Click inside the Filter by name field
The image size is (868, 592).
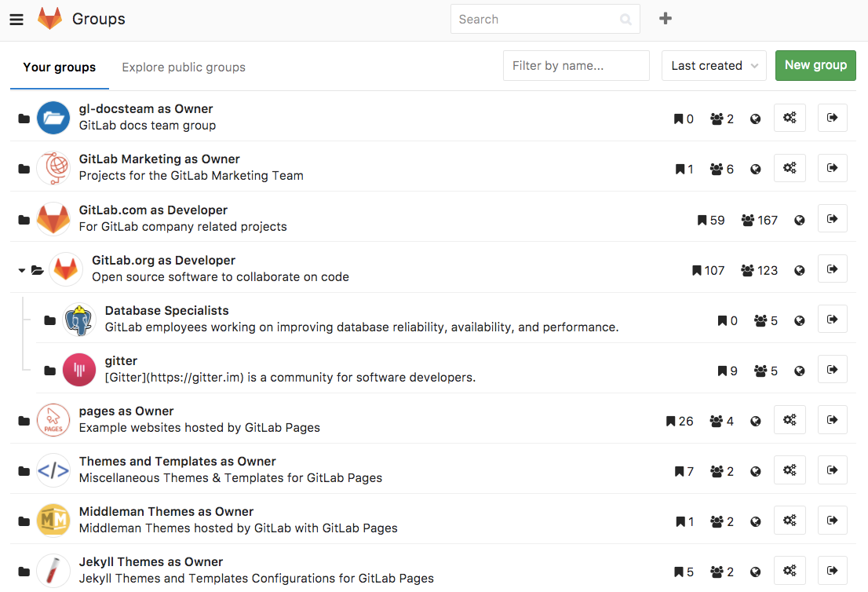tap(576, 65)
